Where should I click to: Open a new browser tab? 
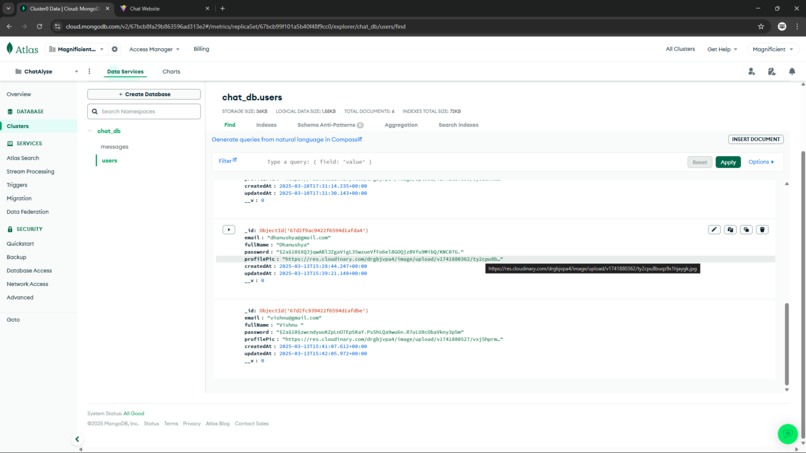223,9
